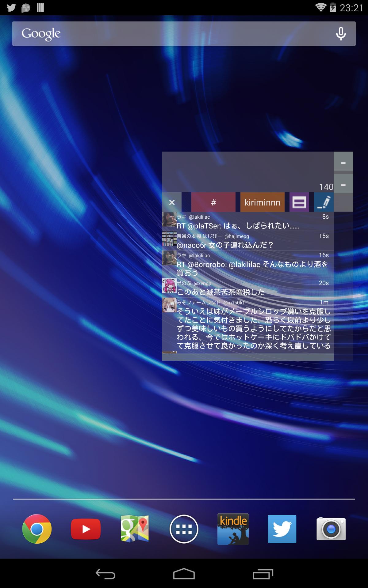Open the Twitter app in dock

(282, 529)
